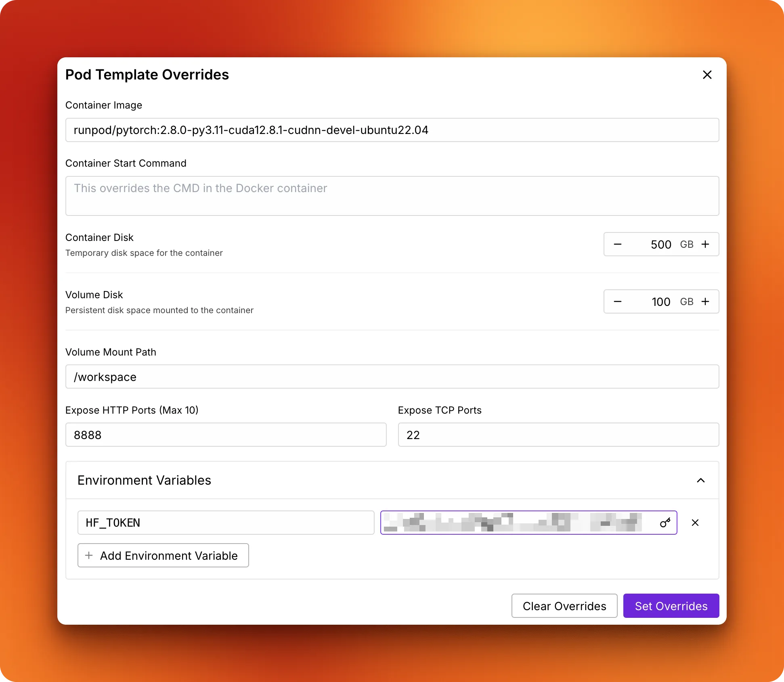Increase Container Disk size with plus icon
Image resolution: width=784 pixels, height=682 pixels.
click(705, 244)
